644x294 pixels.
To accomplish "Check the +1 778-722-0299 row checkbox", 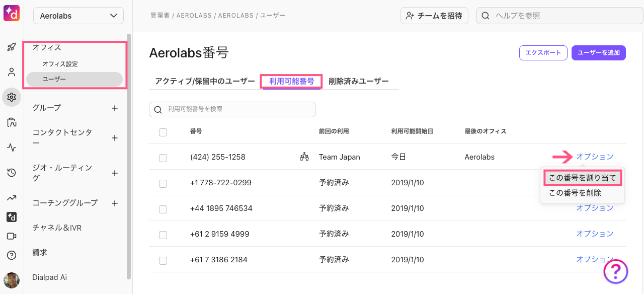I will point(163,184).
